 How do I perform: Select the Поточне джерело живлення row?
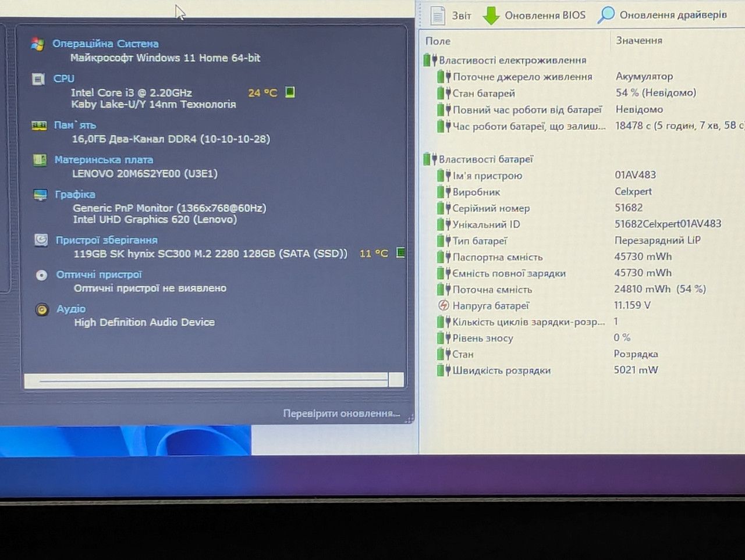click(x=591, y=77)
